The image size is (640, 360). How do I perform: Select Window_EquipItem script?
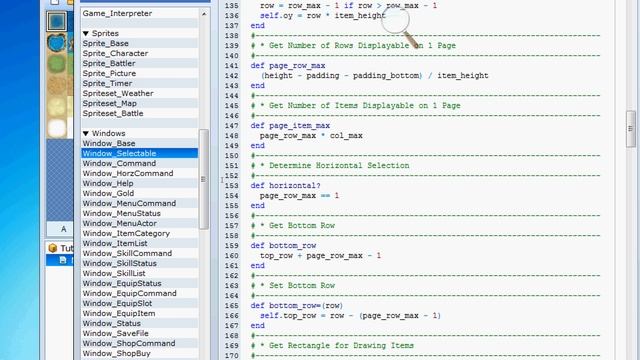coord(140,313)
